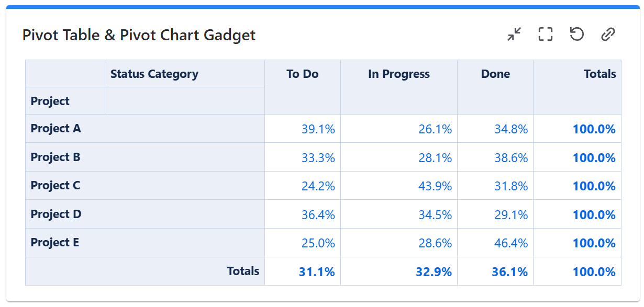Open Project B In Progress 28.1%

coord(435,158)
